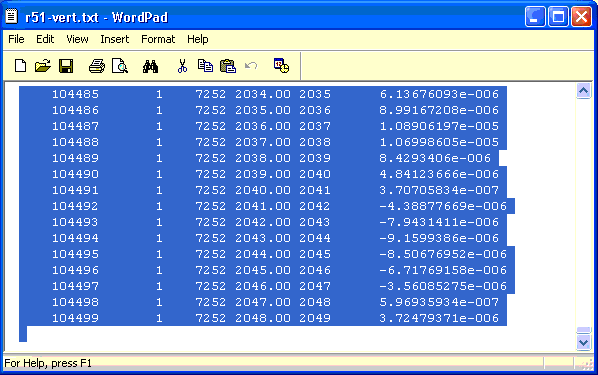This screenshot has height=375, width=598.
Task: Open the Format menu
Action: coord(158,39)
